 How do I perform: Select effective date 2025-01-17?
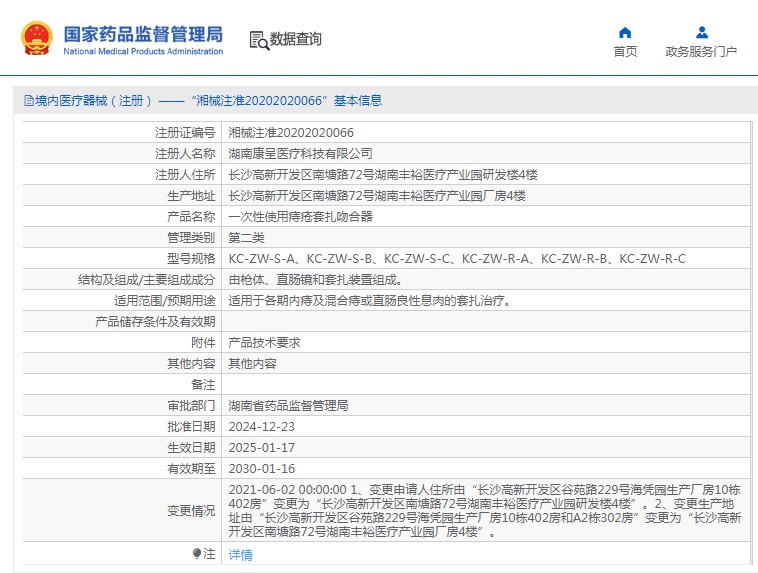(262, 448)
